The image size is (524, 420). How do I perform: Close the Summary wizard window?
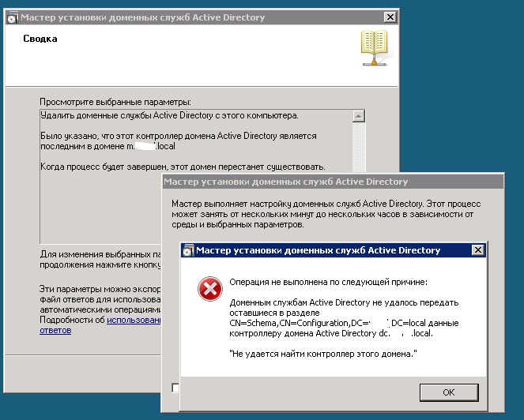[390, 17]
